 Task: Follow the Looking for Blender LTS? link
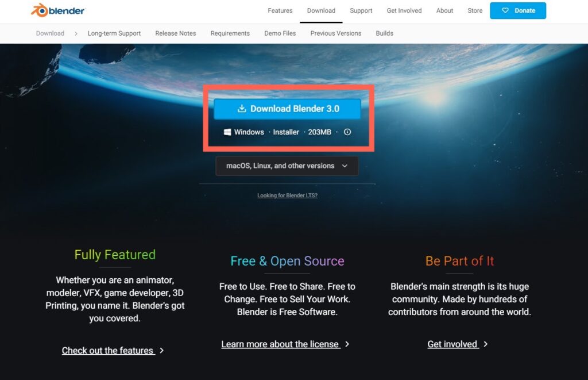tap(287, 195)
